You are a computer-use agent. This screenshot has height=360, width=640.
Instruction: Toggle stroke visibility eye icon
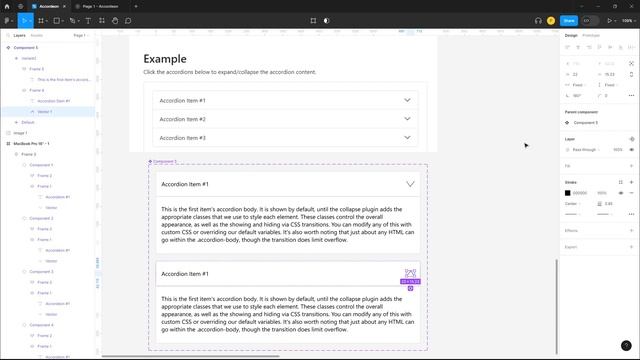pyautogui.click(x=621, y=193)
